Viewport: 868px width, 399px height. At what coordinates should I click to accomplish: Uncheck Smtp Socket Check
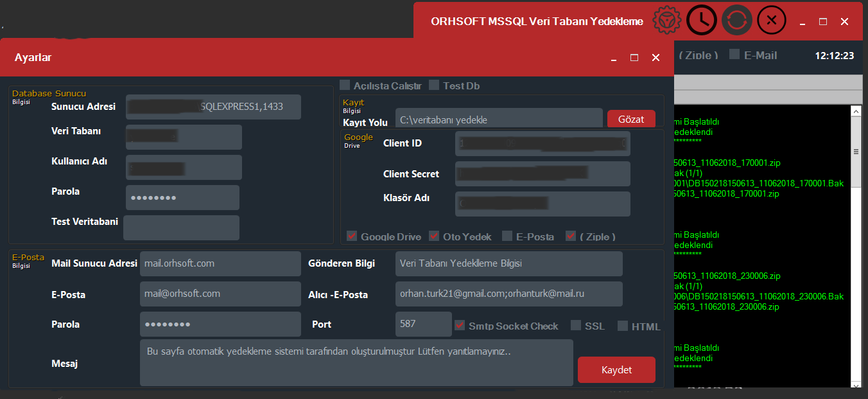point(460,325)
